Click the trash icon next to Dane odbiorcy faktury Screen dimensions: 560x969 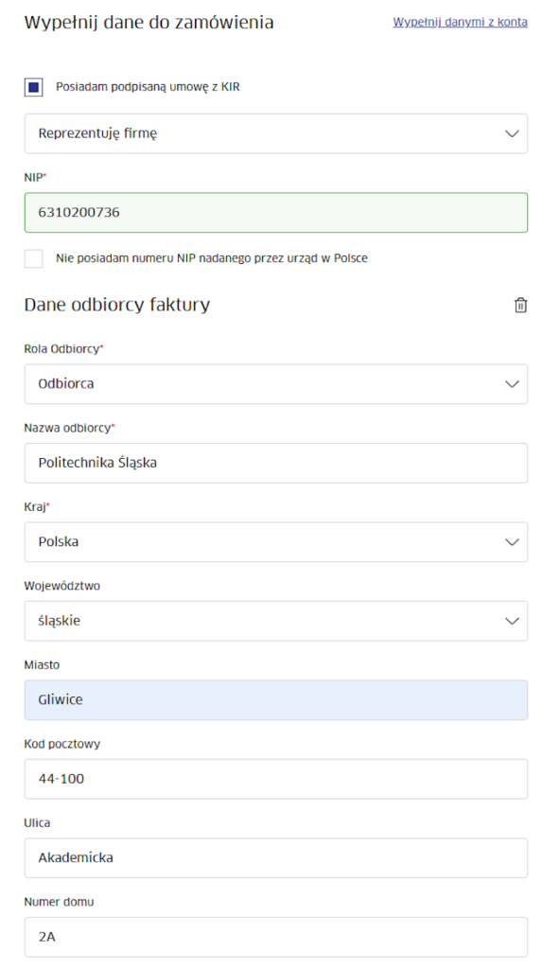pos(520,305)
